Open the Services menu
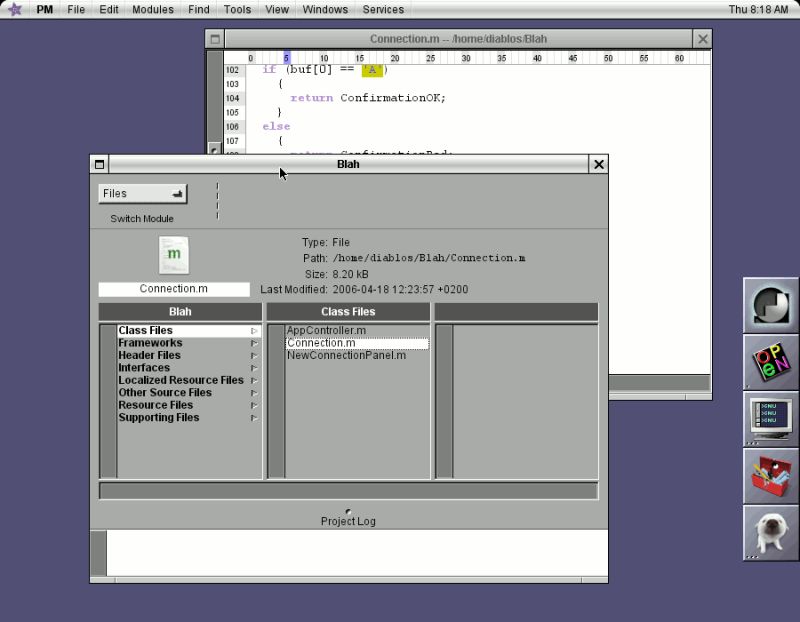The width and height of the screenshot is (800, 622). pyautogui.click(x=383, y=9)
